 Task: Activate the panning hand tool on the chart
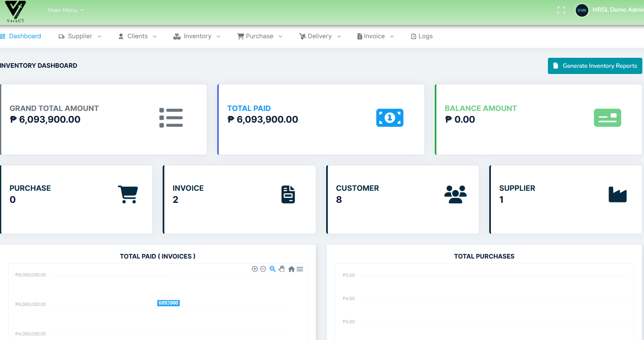tap(282, 269)
